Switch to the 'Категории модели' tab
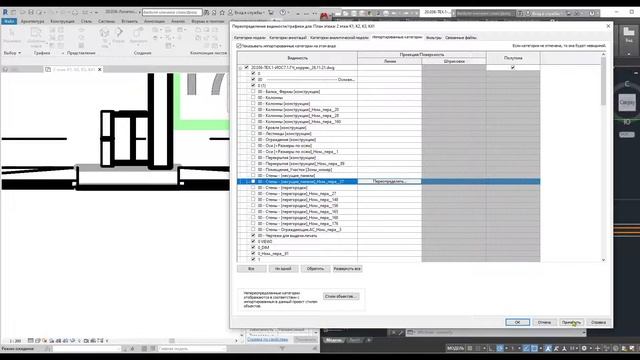The height and width of the screenshot is (360, 640). tap(250, 38)
